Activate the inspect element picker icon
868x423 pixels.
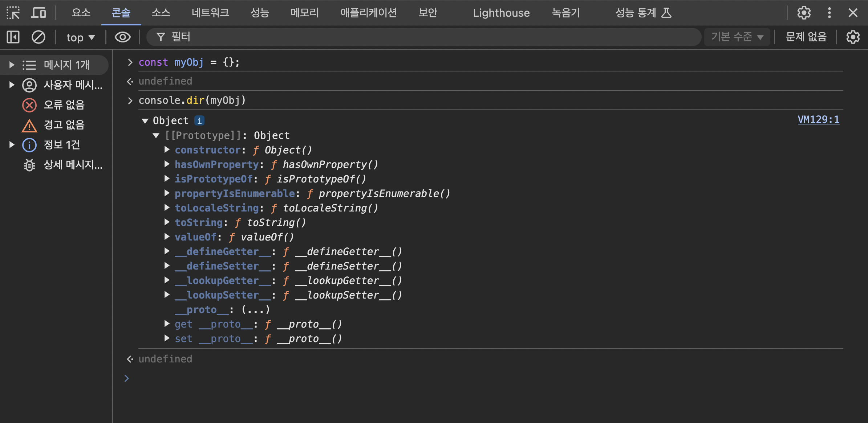pos(13,13)
